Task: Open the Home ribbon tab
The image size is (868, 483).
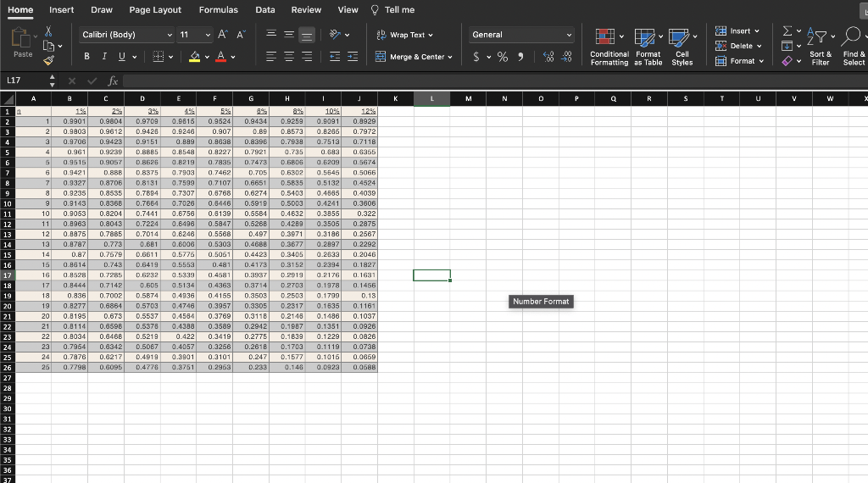Action: 20,10
